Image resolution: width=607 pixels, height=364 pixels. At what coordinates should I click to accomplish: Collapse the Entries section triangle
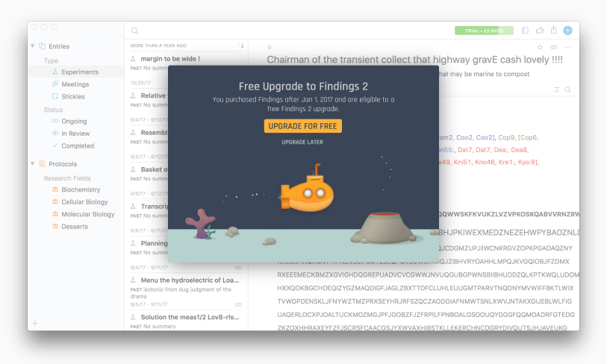tap(33, 46)
